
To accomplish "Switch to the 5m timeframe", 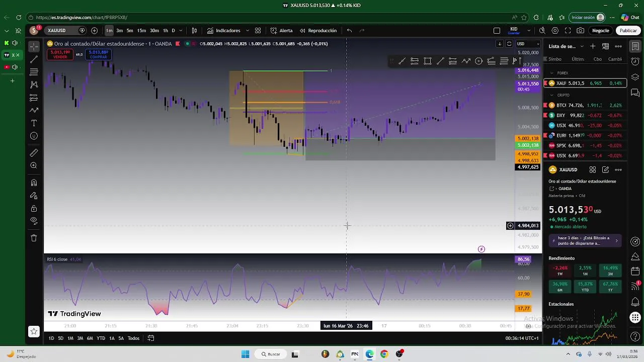I will (x=130, y=31).
